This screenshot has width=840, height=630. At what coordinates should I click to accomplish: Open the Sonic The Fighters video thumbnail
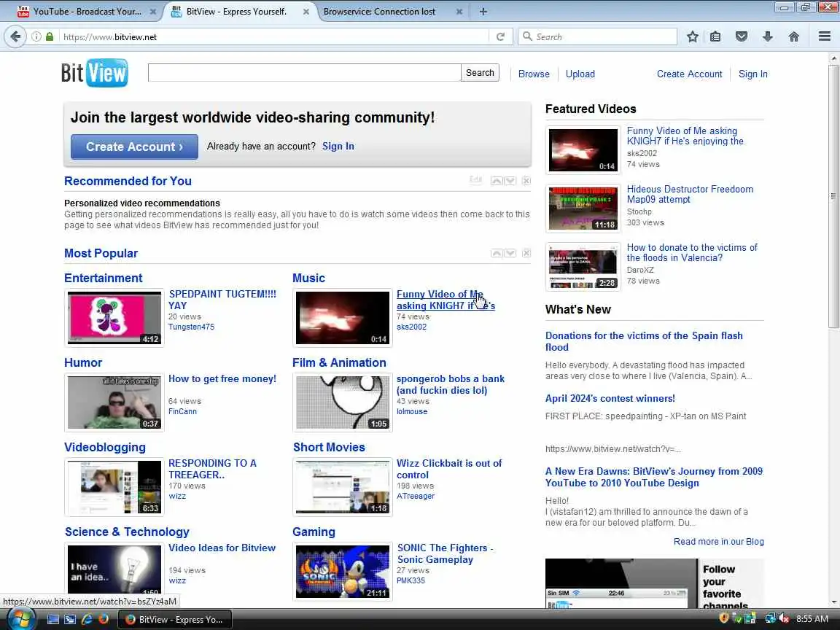click(x=343, y=572)
